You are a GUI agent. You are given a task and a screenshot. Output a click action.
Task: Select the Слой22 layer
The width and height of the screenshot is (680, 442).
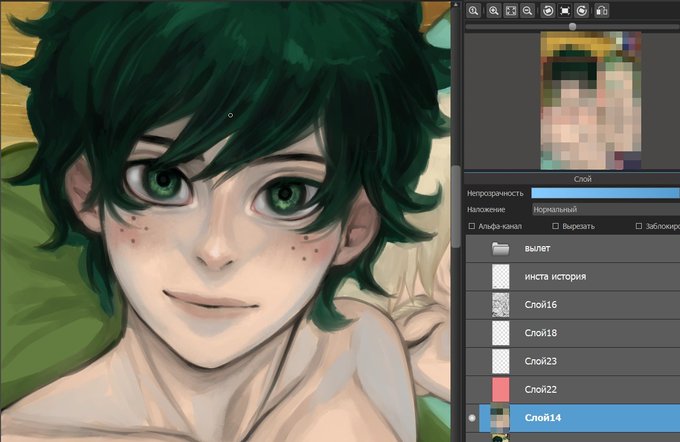(573, 390)
